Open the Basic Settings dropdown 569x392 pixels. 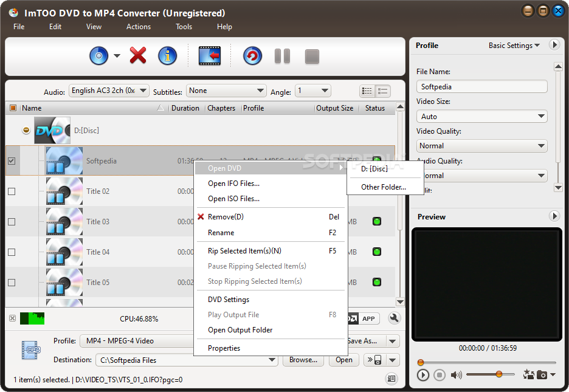(514, 46)
